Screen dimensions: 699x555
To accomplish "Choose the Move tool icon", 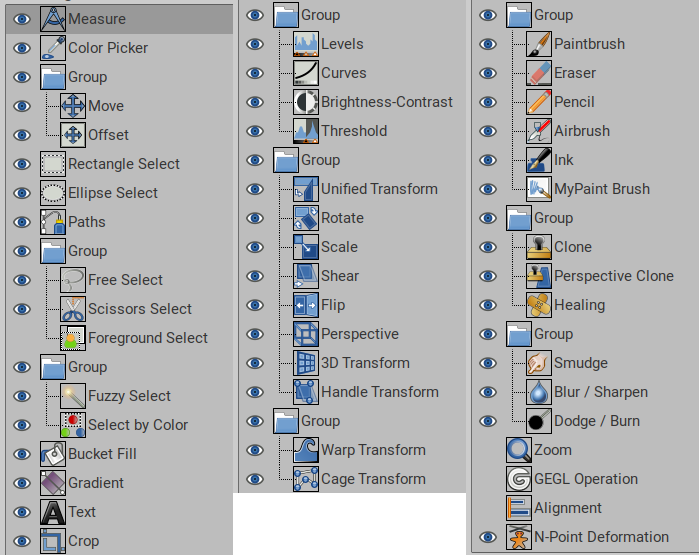I will click(73, 106).
